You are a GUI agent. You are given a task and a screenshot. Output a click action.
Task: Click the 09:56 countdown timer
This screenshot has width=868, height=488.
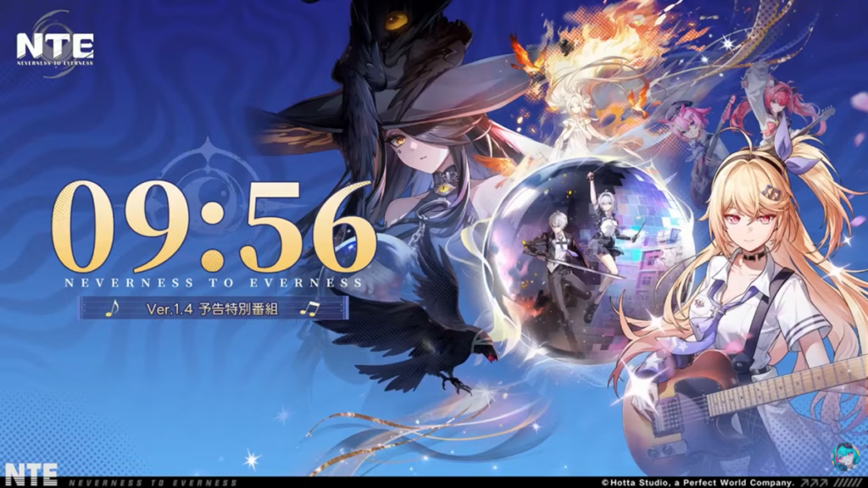(214, 226)
